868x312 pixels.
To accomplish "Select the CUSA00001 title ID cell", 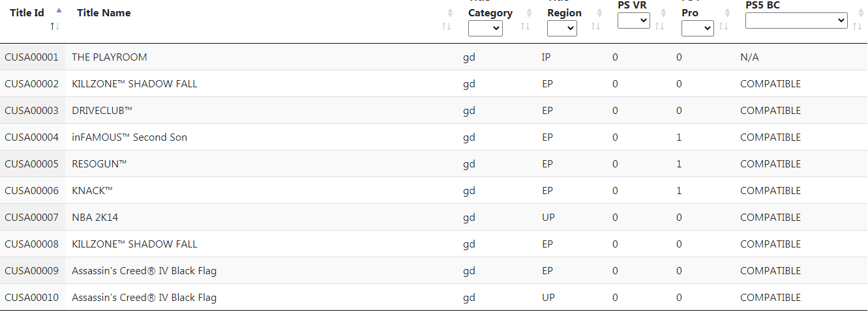I will point(32,57).
